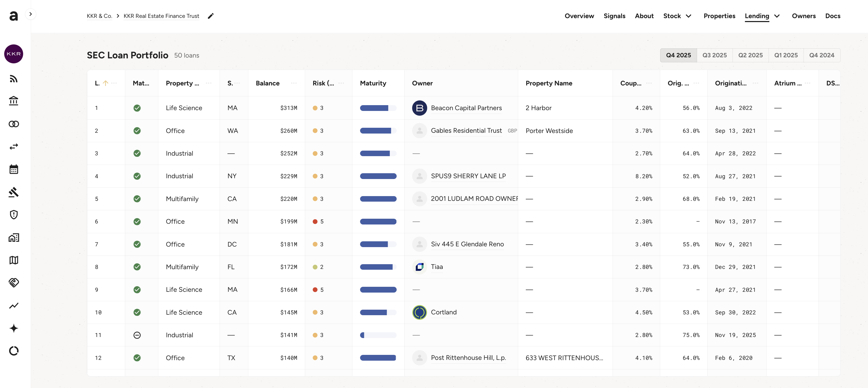Open Beacon Capital Partners owner link
This screenshot has width=868, height=388.
point(466,108)
